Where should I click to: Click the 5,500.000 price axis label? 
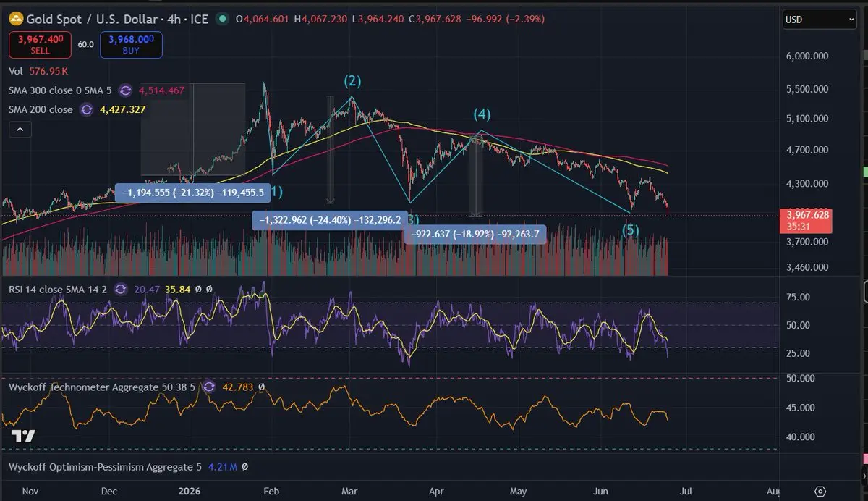click(x=809, y=89)
